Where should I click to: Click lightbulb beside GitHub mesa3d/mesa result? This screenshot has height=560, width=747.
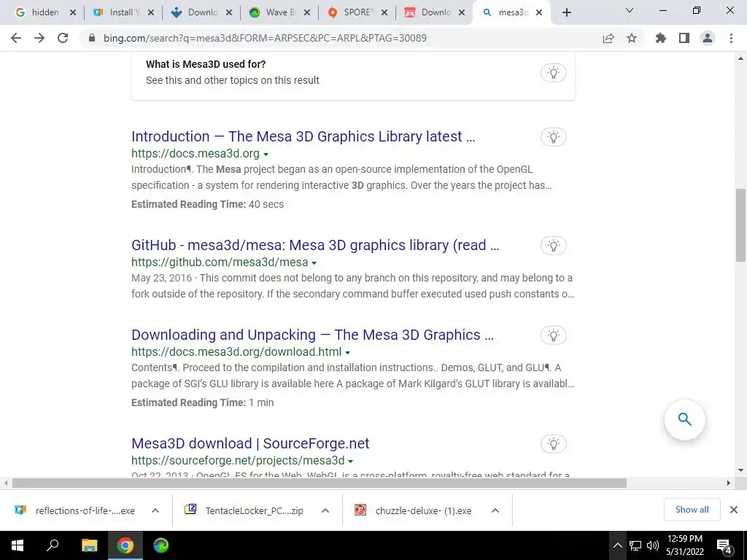(x=554, y=246)
